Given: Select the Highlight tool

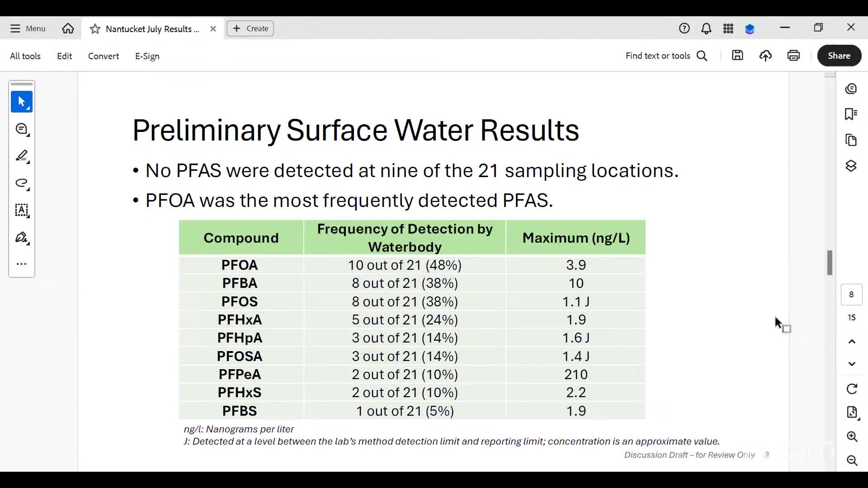Looking at the screenshot, I should click(x=21, y=156).
